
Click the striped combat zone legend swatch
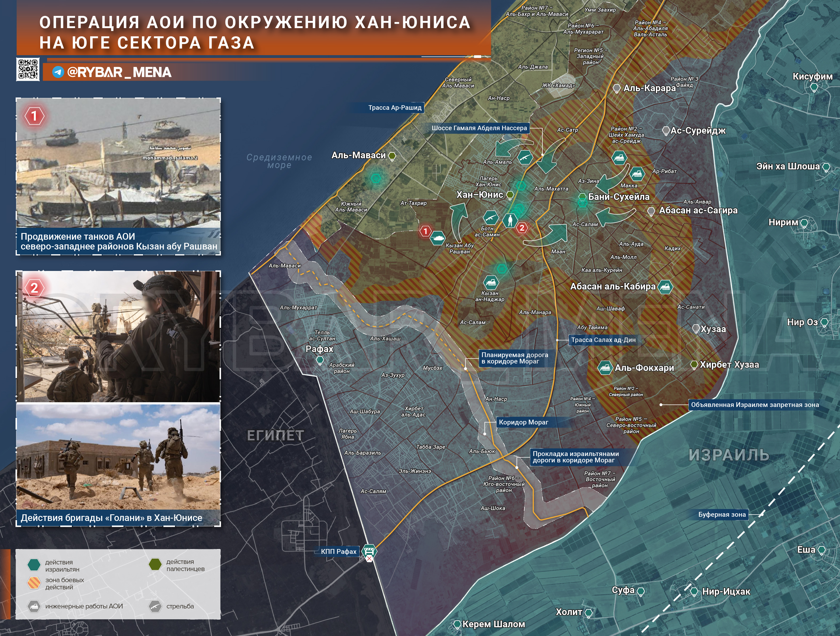coord(34,583)
